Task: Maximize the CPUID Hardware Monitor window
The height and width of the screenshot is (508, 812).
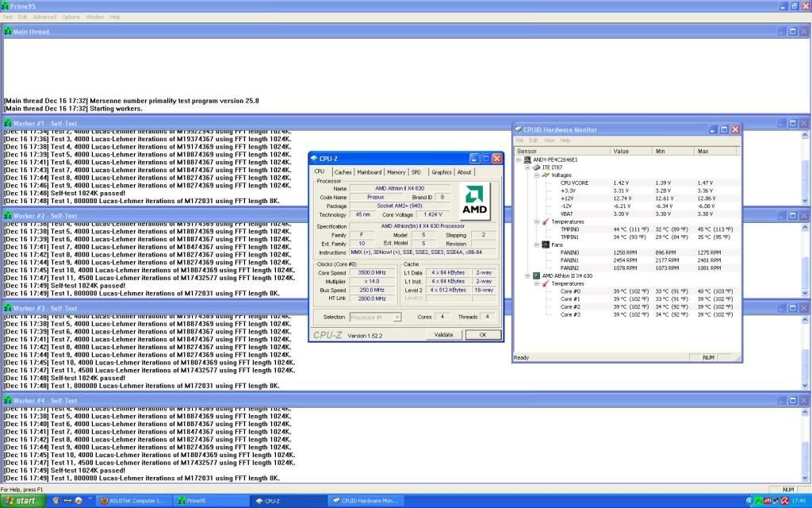Action: pyautogui.click(x=724, y=129)
